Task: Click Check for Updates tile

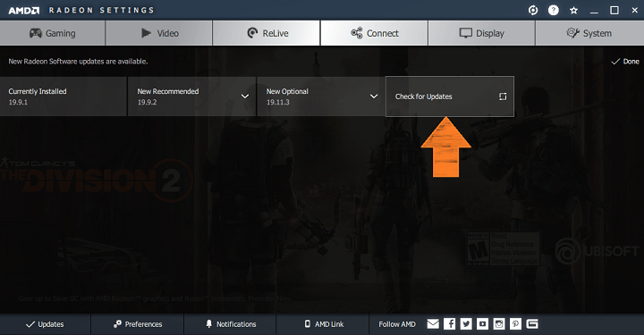Action: tap(450, 96)
